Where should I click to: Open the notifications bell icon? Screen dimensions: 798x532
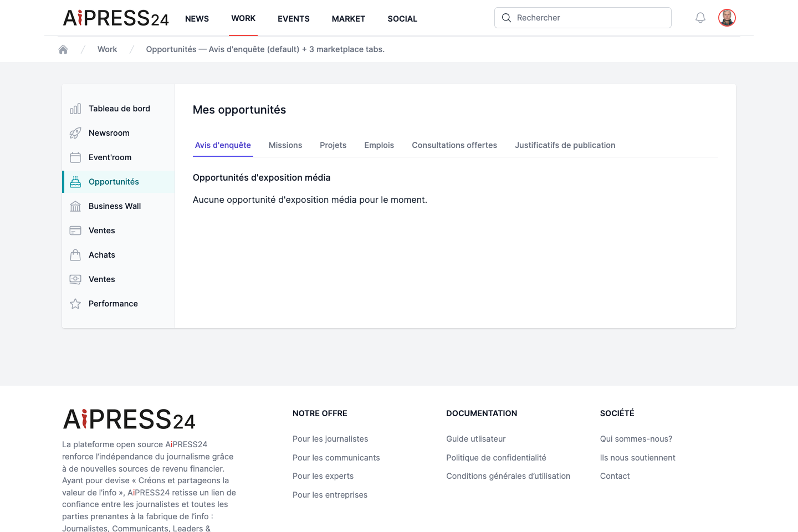click(700, 18)
